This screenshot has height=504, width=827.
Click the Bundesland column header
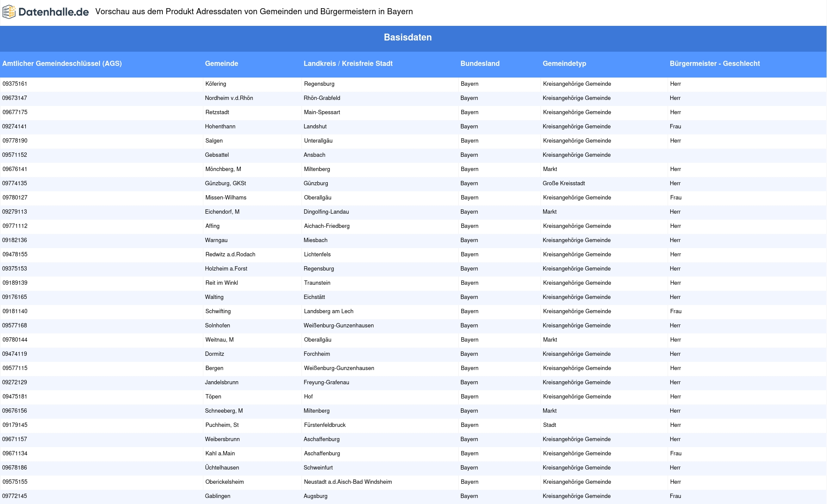[x=480, y=63]
